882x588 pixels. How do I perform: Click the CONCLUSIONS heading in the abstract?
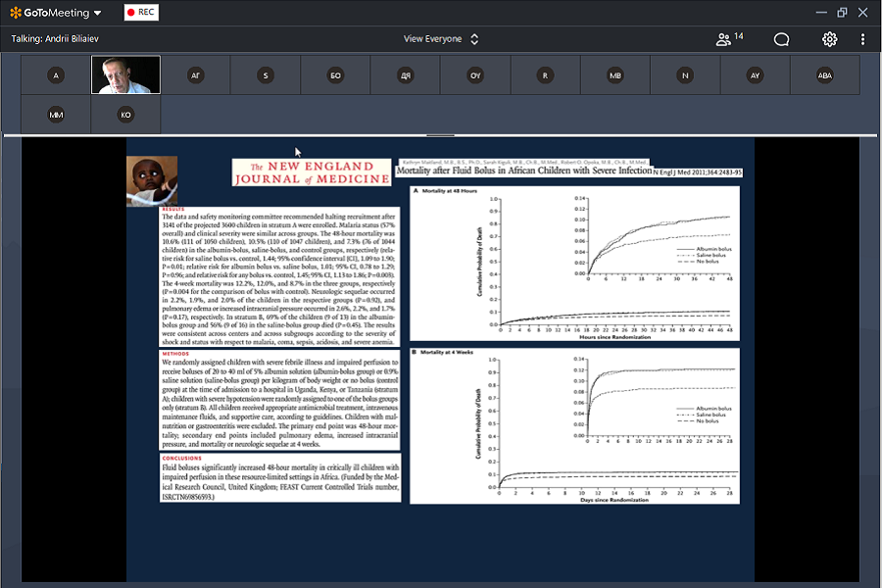181,458
